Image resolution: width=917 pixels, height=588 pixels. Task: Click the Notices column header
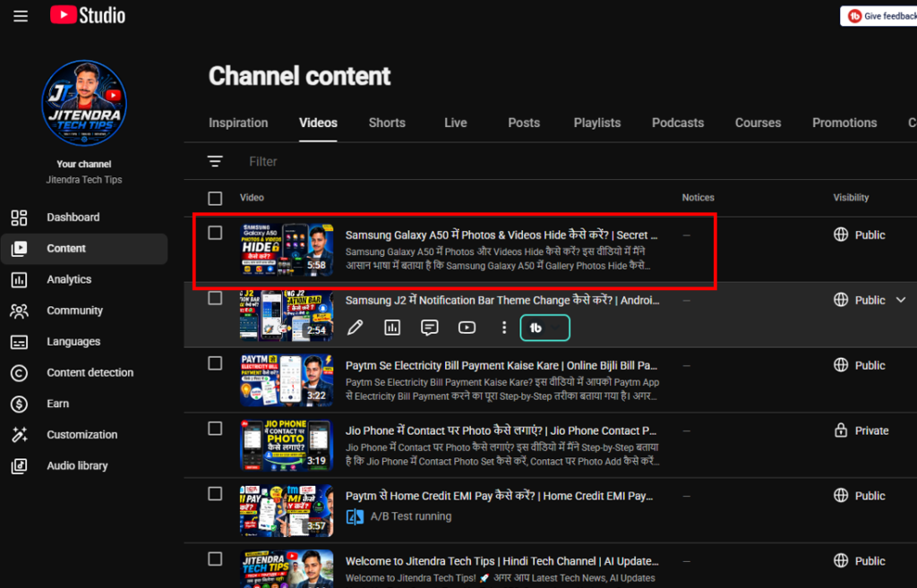698,198
